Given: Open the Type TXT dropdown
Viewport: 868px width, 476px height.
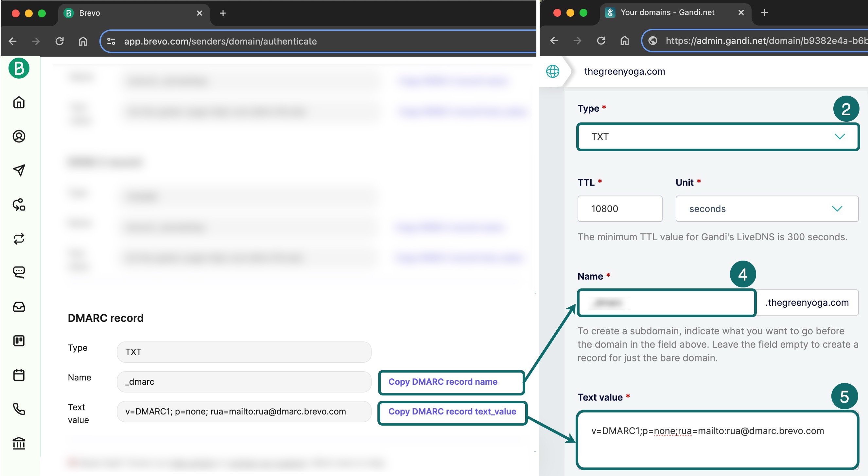Looking at the screenshot, I should pos(718,137).
